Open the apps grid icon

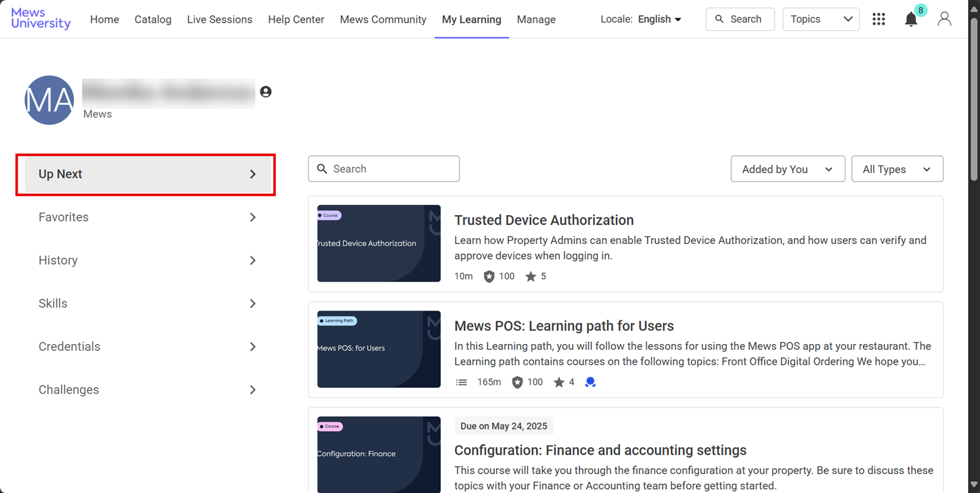[x=879, y=19]
